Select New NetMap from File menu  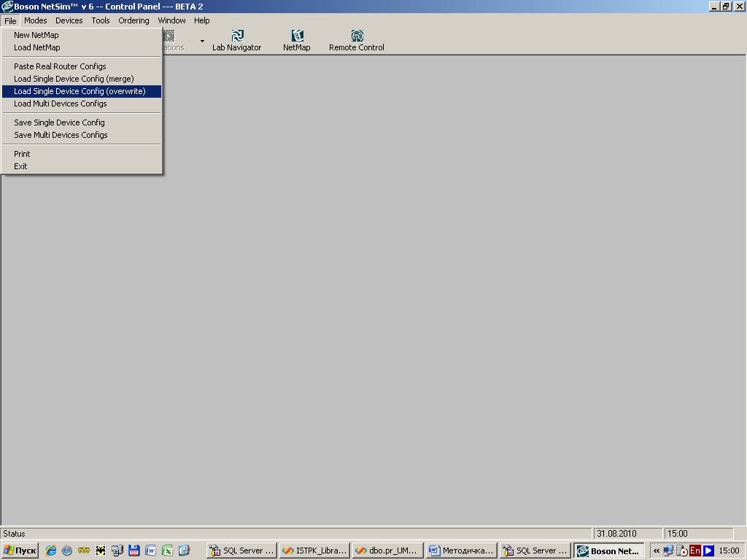82,35
